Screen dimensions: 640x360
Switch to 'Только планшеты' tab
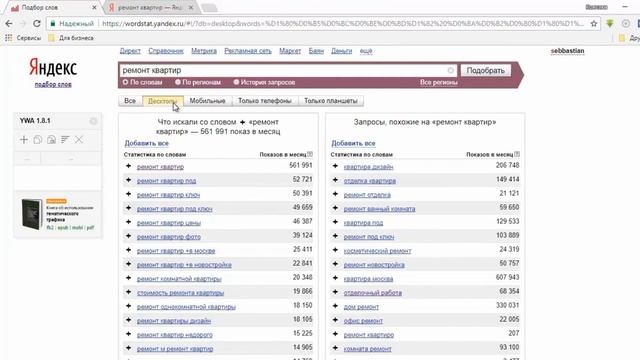[331, 101]
